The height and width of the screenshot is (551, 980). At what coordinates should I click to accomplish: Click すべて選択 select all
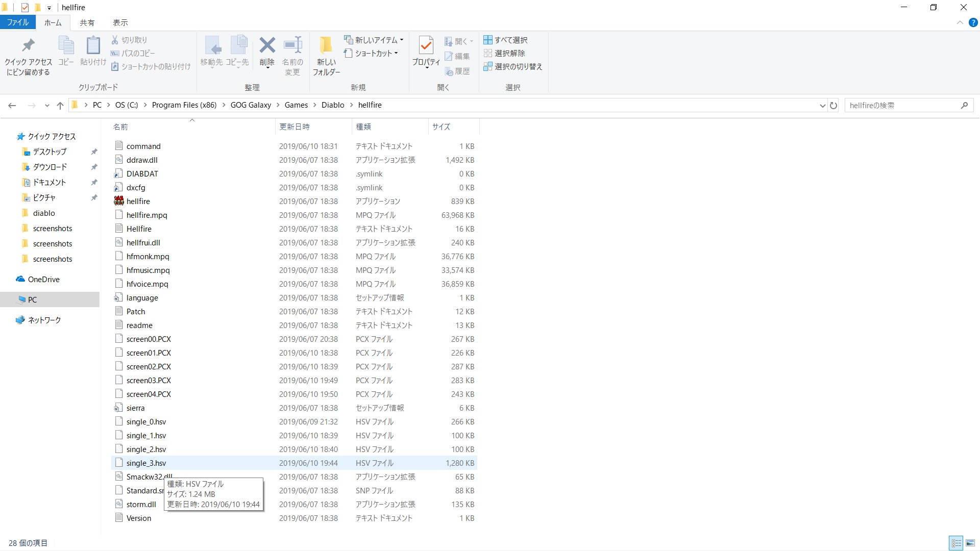click(x=506, y=40)
